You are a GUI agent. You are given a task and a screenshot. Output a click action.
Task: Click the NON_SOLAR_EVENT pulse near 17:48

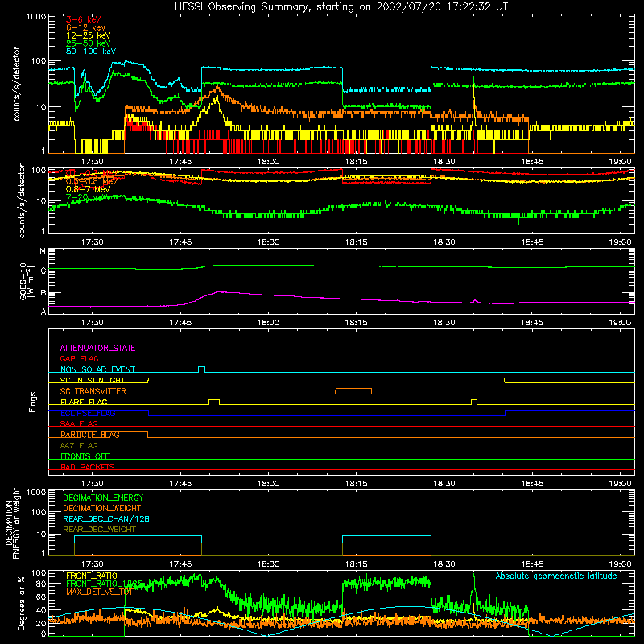202,369
